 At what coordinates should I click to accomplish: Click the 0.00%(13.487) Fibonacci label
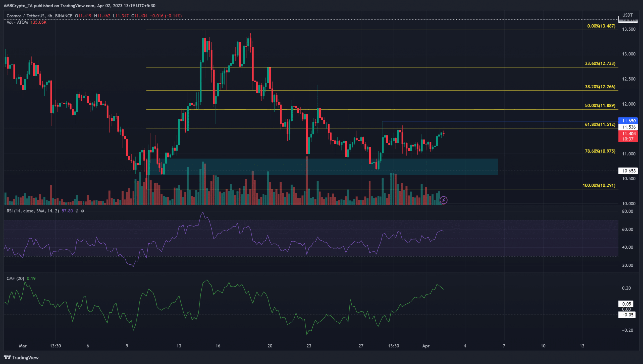tap(601, 26)
